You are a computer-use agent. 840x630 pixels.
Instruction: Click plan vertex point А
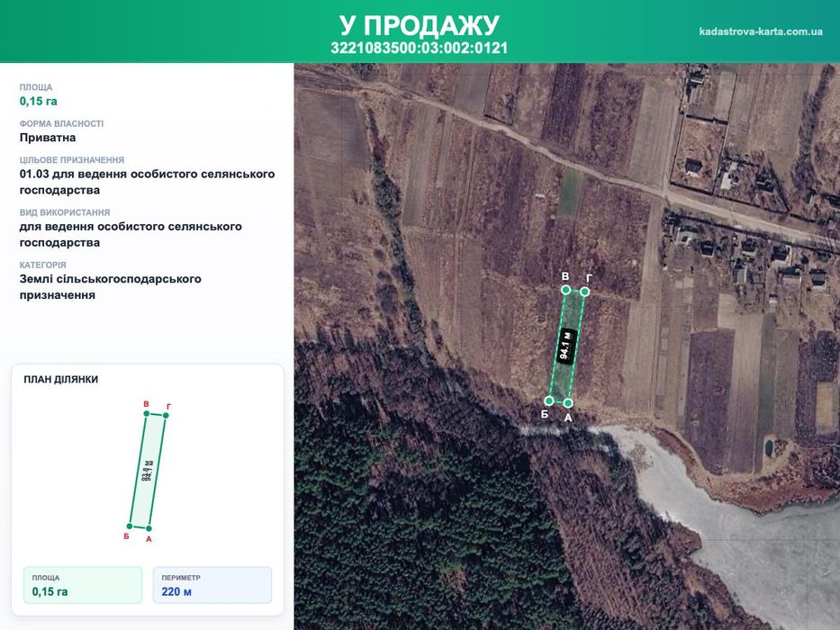[x=149, y=528]
